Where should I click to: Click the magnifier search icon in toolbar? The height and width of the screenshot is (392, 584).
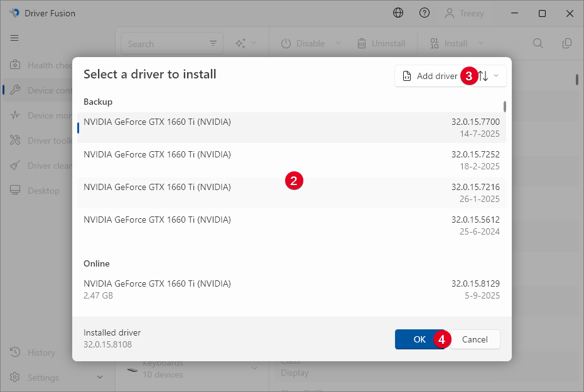pos(538,43)
